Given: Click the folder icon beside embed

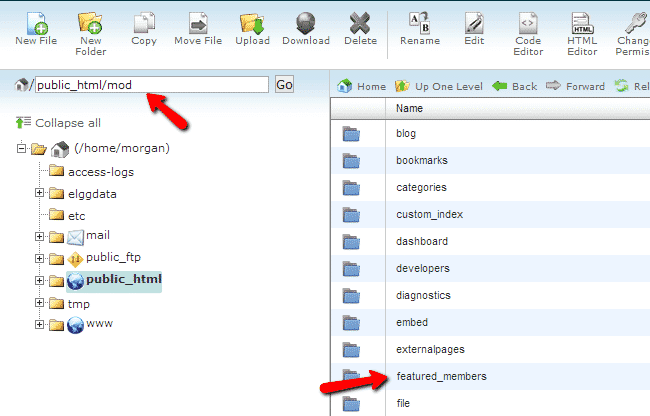Looking at the screenshot, I should (x=351, y=322).
